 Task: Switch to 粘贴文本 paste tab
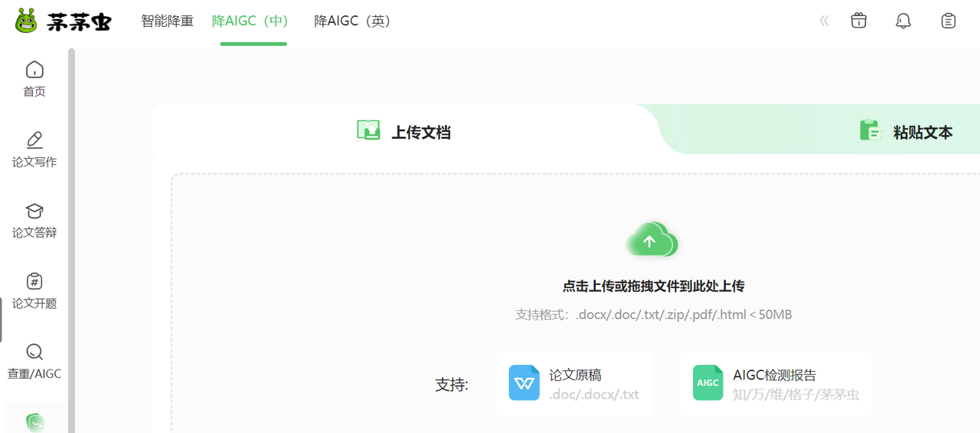tap(906, 131)
